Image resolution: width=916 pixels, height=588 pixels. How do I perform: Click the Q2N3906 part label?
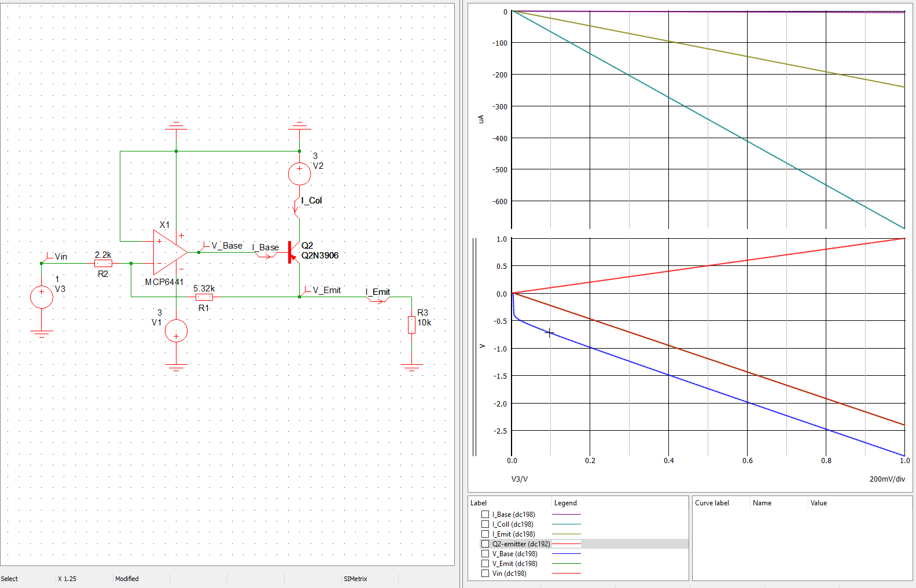click(x=320, y=256)
